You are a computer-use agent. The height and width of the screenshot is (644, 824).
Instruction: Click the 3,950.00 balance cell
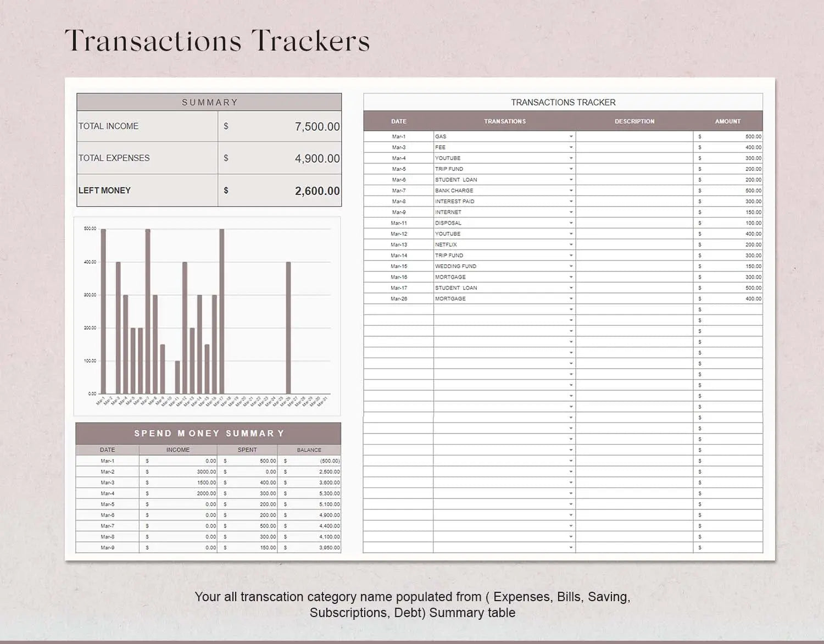309,548
